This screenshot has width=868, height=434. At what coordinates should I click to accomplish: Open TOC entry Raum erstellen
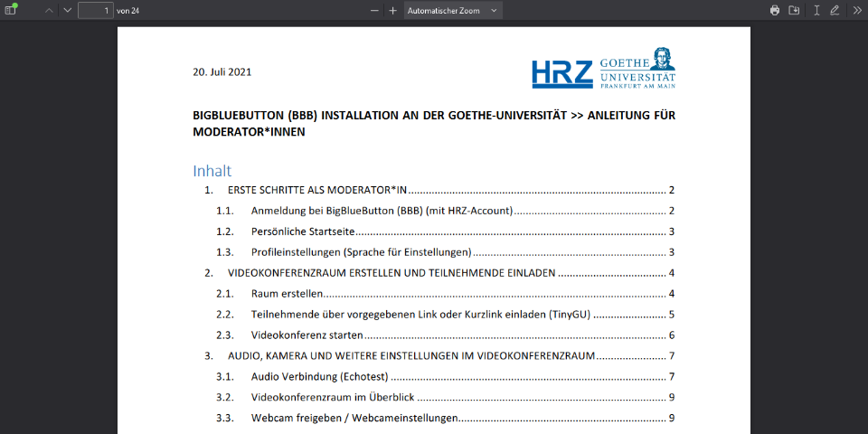click(446, 293)
